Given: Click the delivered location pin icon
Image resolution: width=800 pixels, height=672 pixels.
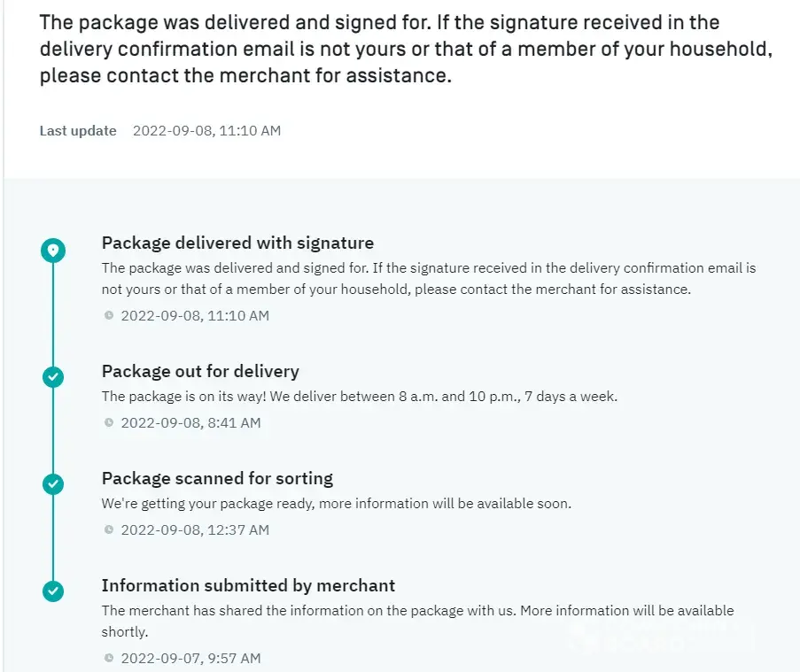Looking at the screenshot, I should pos(53,251).
